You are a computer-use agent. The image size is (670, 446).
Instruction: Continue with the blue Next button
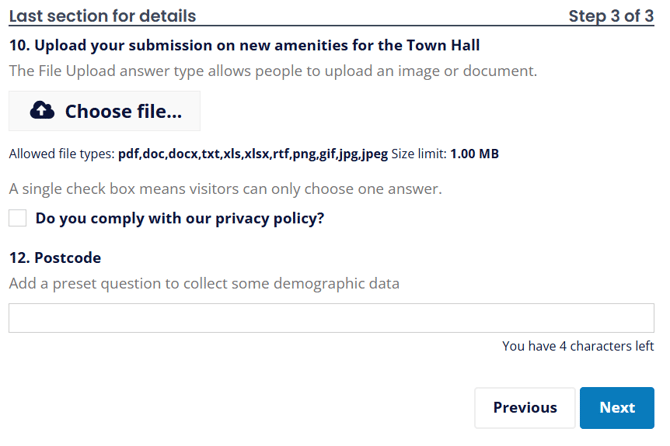click(617, 408)
